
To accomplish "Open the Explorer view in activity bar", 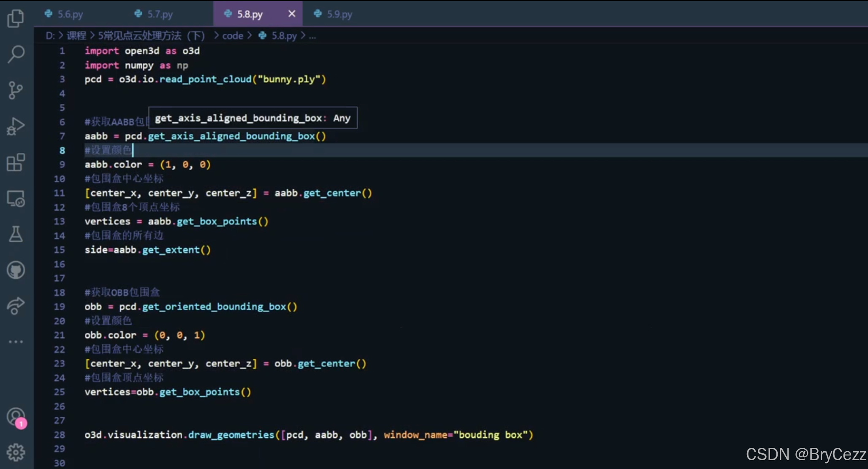I will (16, 18).
